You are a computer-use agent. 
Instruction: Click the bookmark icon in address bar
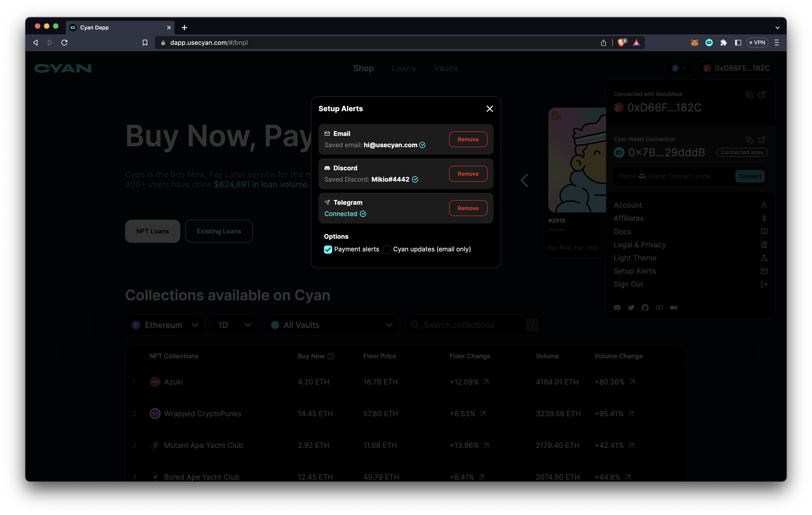point(145,43)
